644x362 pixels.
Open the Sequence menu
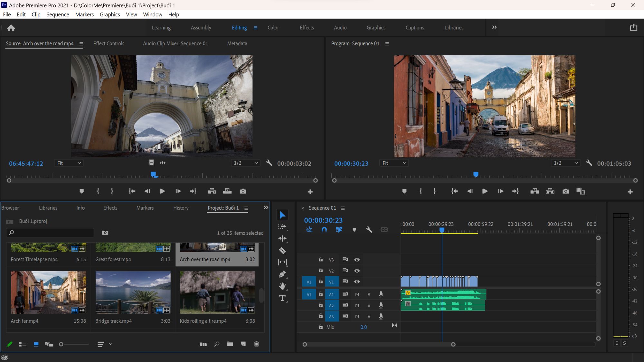pyautogui.click(x=58, y=14)
